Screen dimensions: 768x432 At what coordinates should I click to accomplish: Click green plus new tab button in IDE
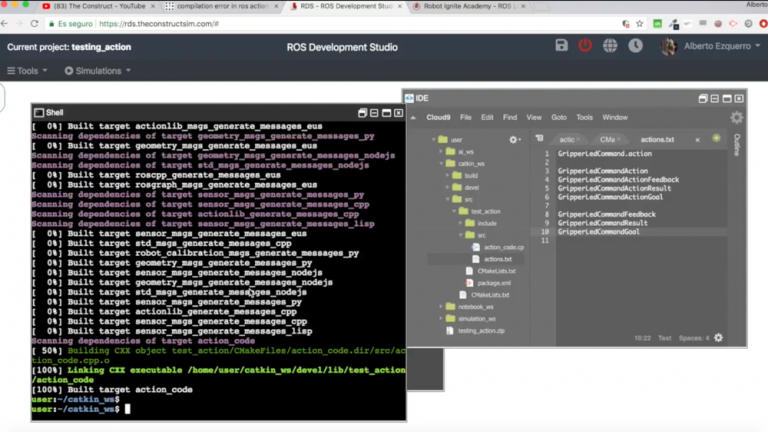coord(716,139)
